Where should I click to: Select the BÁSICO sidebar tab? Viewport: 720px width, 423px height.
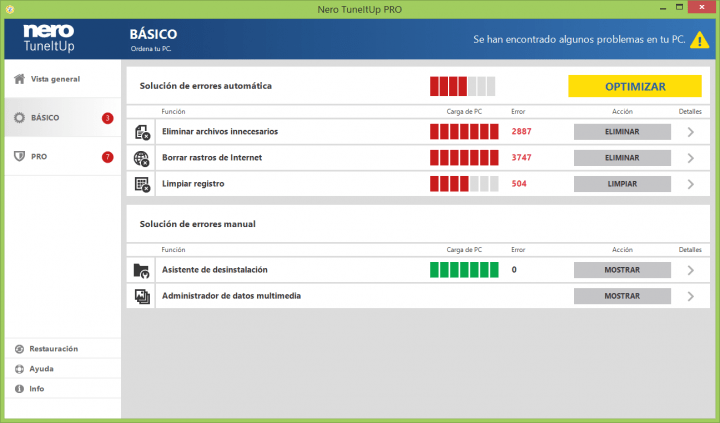63,118
